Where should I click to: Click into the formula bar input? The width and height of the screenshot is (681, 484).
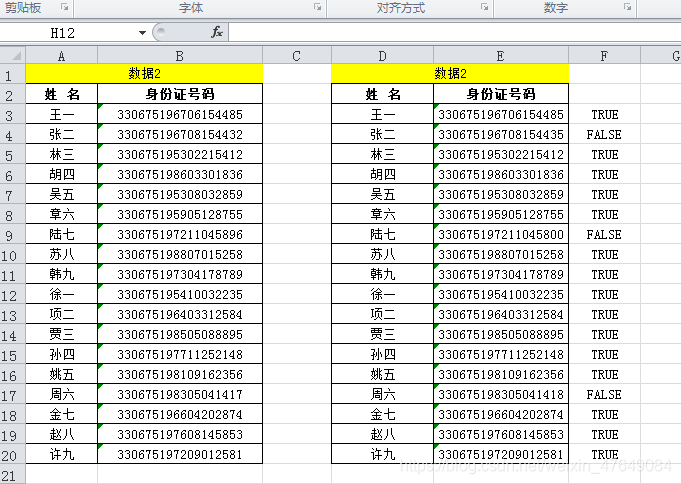454,33
